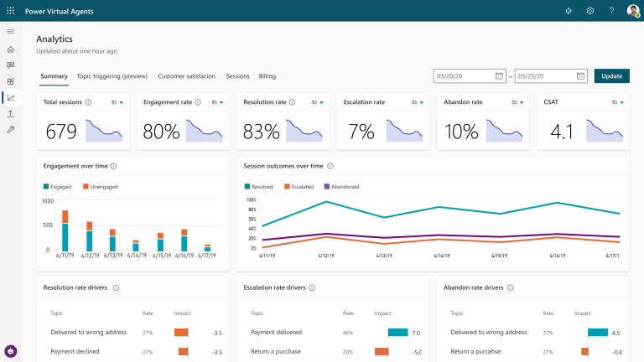Go to Home in the sidebar

pos(11,49)
